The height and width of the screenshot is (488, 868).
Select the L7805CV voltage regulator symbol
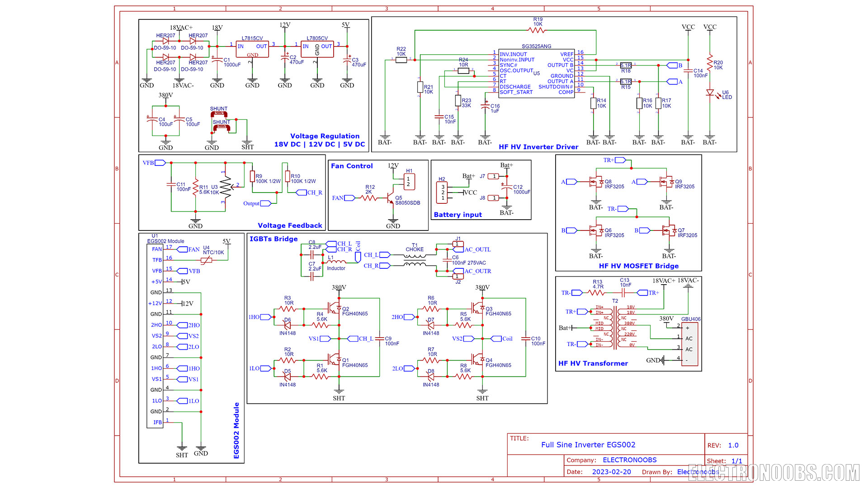pos(317,49)
